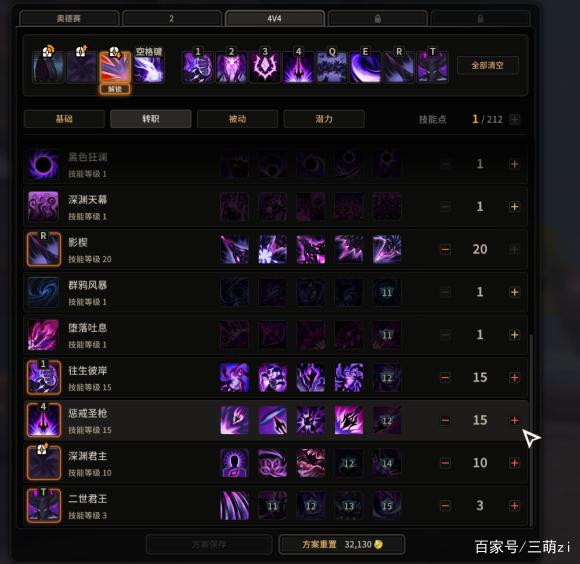Image resolution: width=580 pixels, height=564 pixels.
Task: Reduce 深渊君主 level with minus button
Action: pyautogui.click(x=445, y=463)
